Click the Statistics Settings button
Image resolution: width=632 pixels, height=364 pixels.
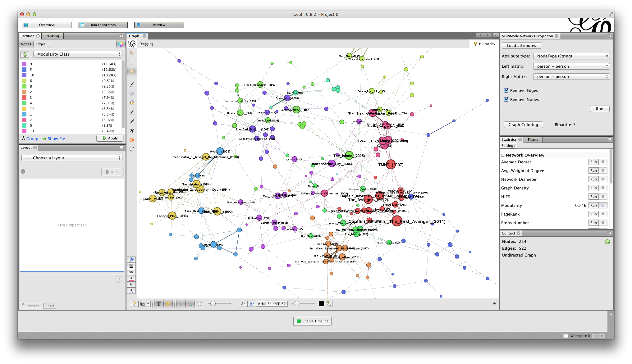click(508, 146)
